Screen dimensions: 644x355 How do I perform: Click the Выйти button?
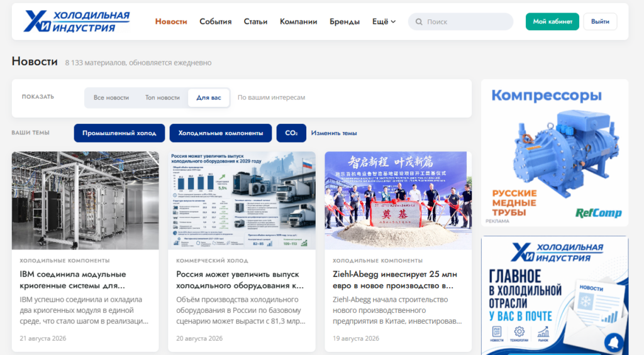point(600,21)
